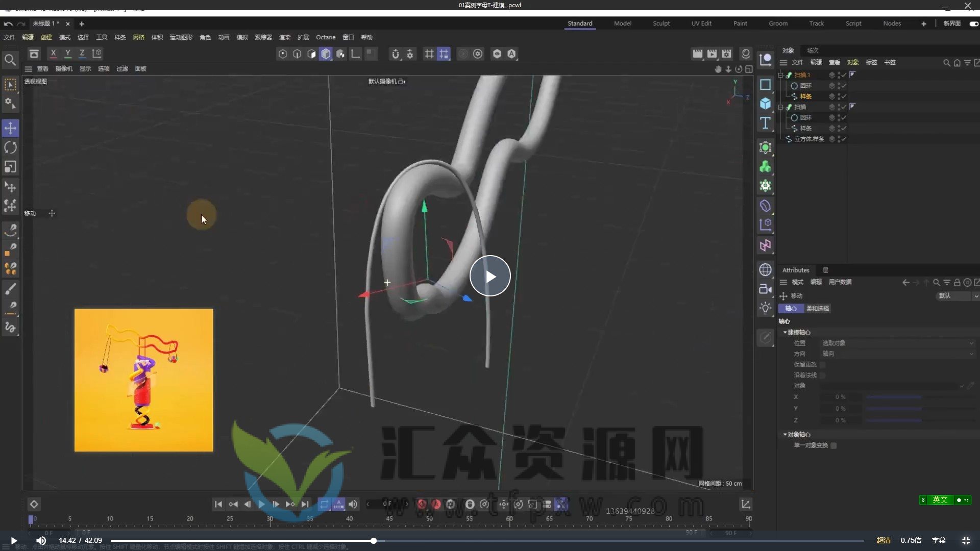Select the Rotate tool
The width and height of the screenshot is (980, 551).
click(10, 147)
